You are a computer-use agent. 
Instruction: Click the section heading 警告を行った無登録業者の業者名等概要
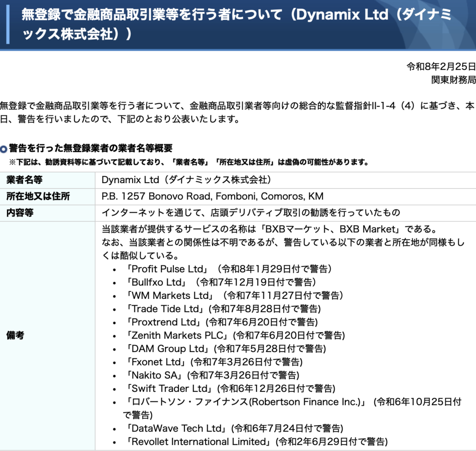(x=91, y=148)
